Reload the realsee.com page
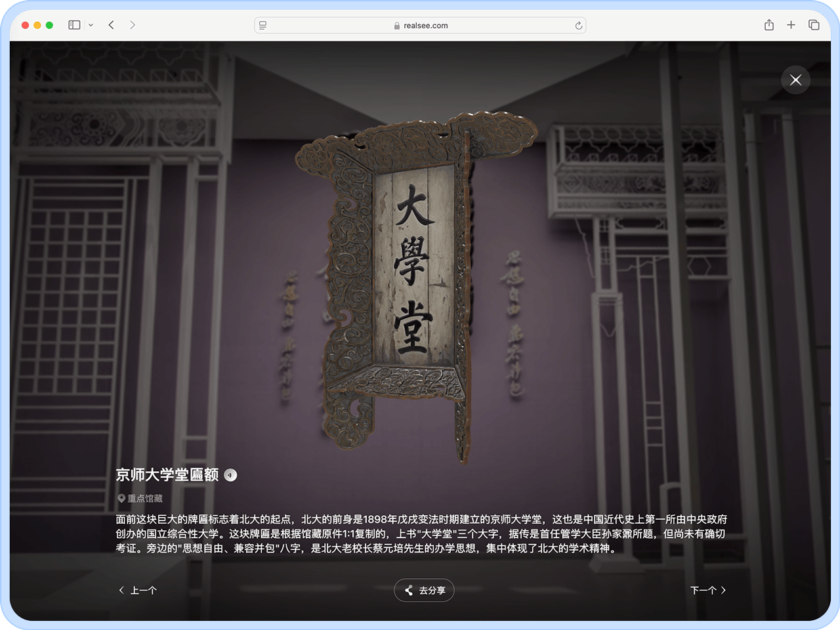The height and width of the screenshot is (630, 840). tap(578, 26)
